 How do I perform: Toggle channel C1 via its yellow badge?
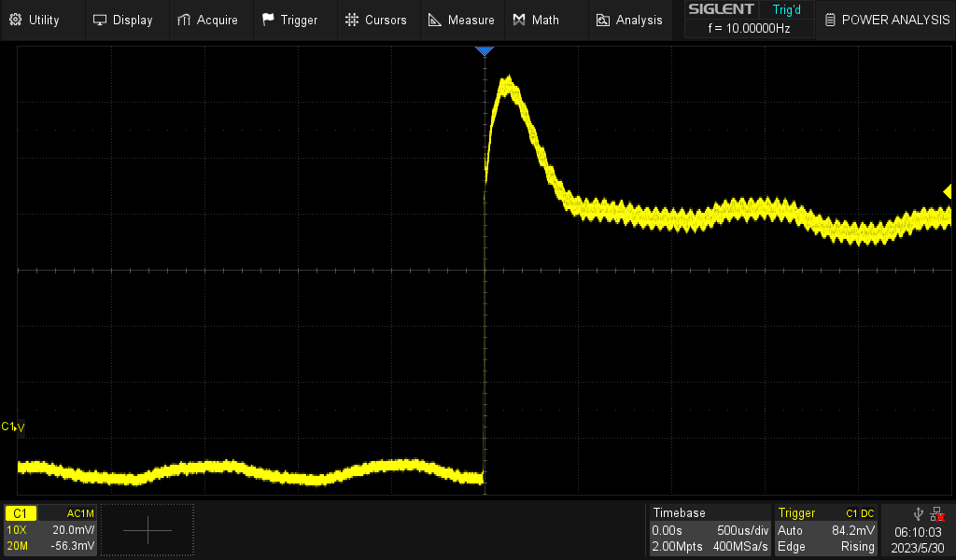pyautogui.click(x=21, y=512)
